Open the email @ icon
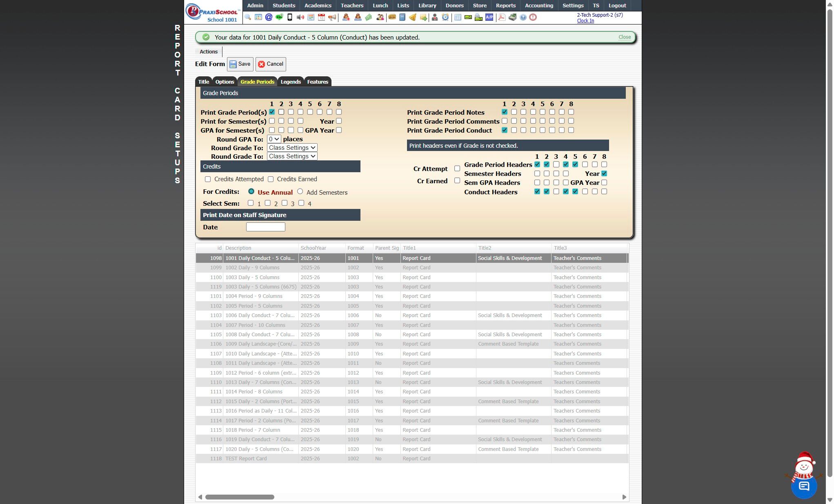The height and width of the screenshot is (504, 834). pos(269,17)
